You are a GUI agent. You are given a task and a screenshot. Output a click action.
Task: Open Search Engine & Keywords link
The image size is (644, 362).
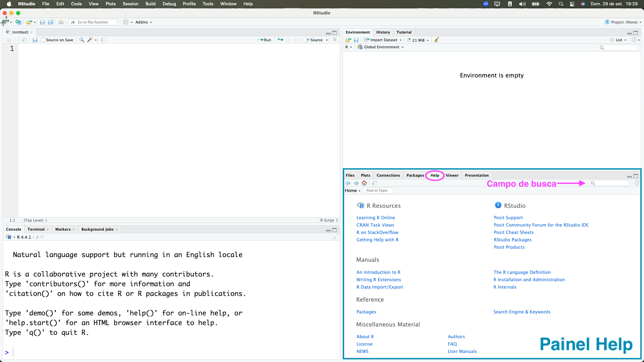coord(522,312)
